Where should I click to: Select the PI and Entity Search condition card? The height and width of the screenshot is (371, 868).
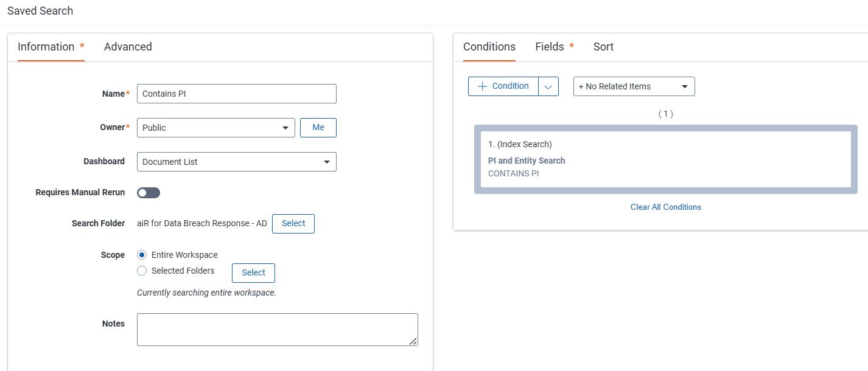[x=665, y=158]
